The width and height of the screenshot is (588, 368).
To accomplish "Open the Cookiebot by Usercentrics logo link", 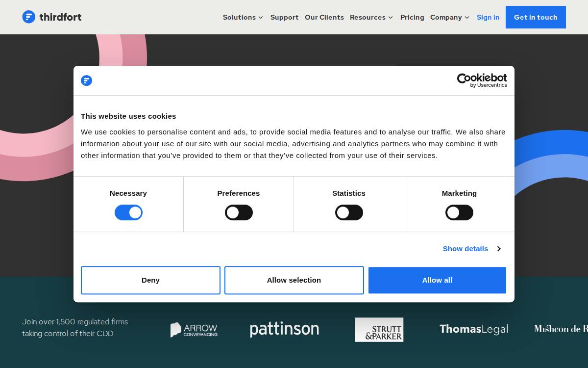I will (482, 80).
